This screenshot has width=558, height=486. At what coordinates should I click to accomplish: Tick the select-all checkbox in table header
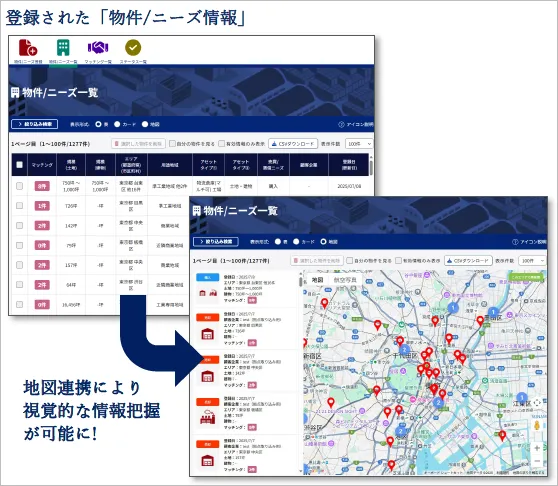point(20,165)
